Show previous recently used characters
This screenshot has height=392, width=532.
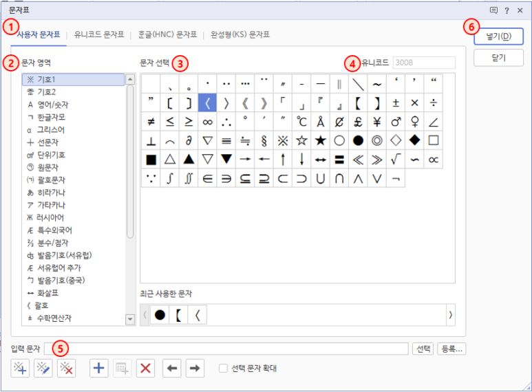[145, 315]
